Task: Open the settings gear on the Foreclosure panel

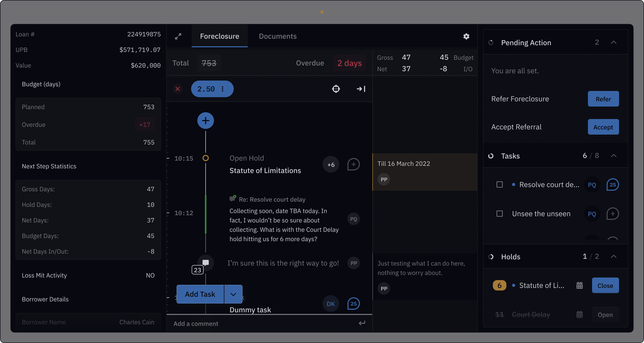Action: (x=466, y=36)
